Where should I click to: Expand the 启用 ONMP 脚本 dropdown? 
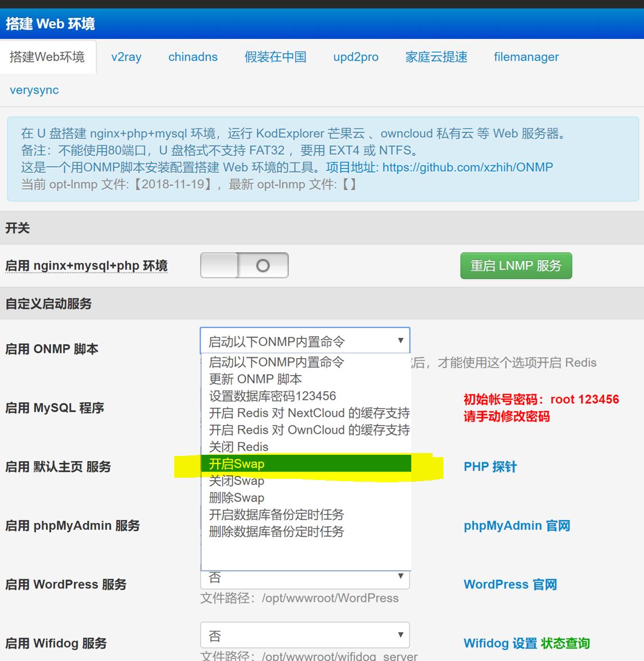pos(305,341)
